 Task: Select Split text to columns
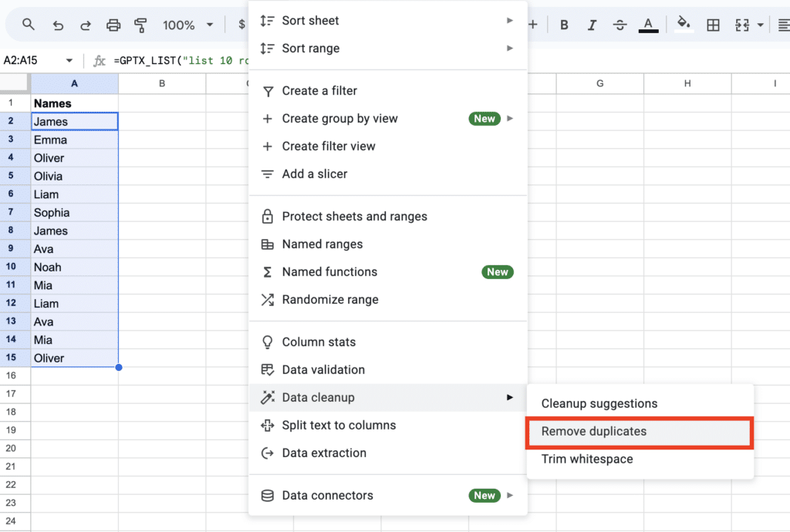(x=339, y=426)
